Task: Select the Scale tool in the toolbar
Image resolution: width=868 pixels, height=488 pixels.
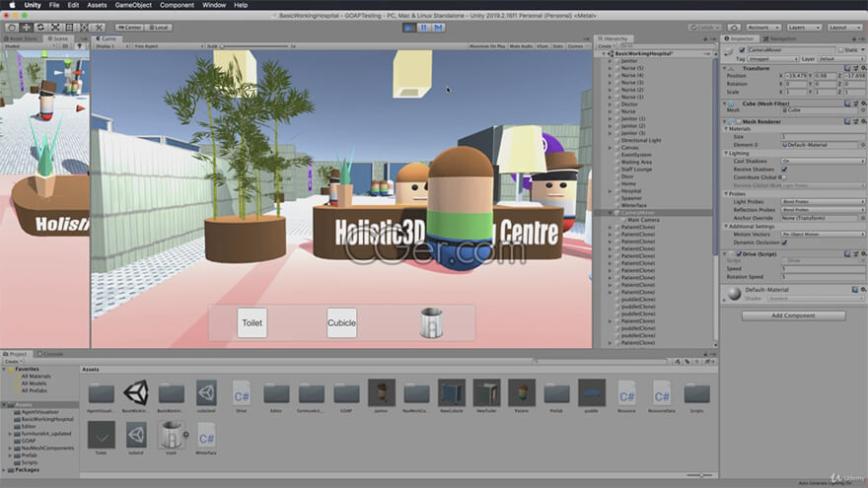Action: tap(55, 28)
